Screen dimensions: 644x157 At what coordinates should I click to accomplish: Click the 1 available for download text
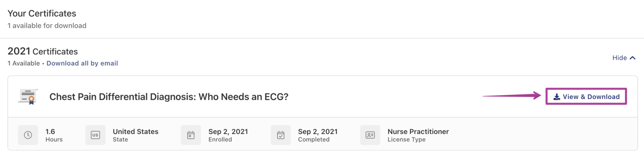[x=47, y=26]
